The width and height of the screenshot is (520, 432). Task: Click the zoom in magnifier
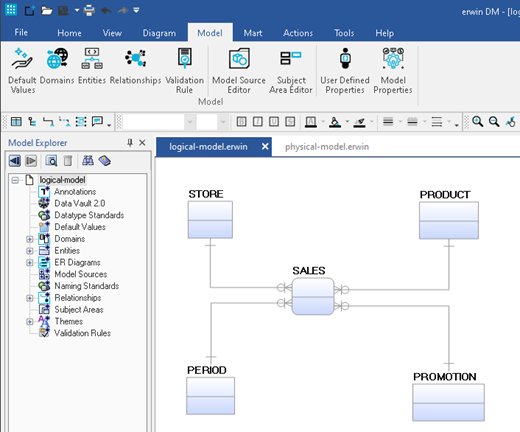[x=478, y=122]
